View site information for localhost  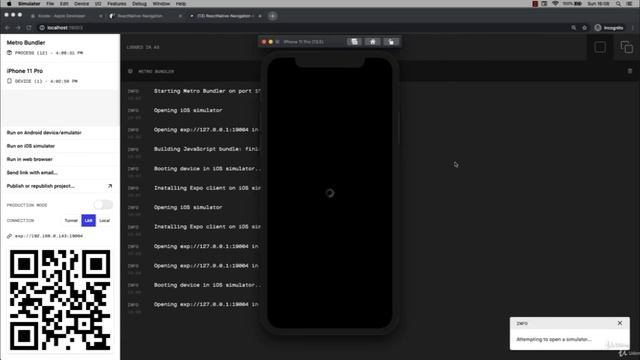[x=42, y=28]
